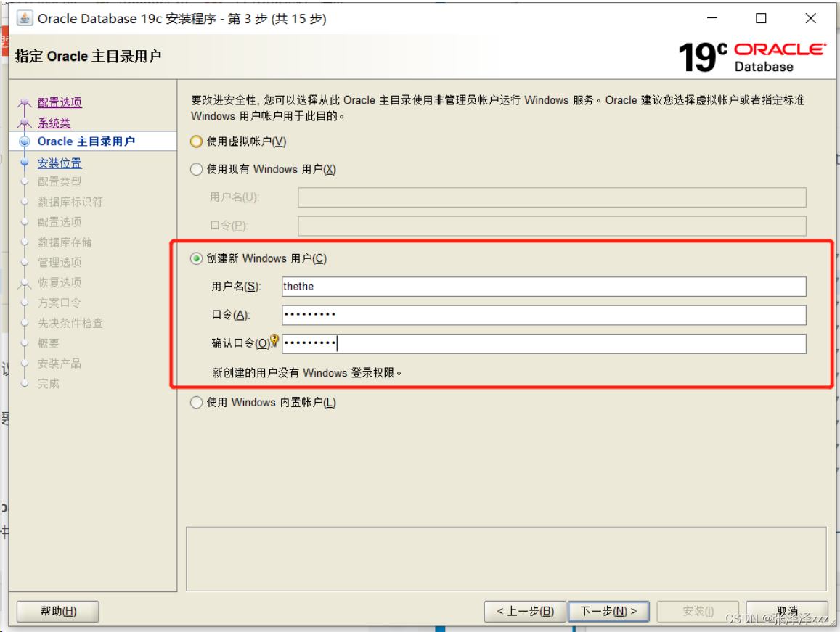The height and width of the screenshot is (632, 840).
Task: Close the Oracle installer window
Action: tap(810, 18)
